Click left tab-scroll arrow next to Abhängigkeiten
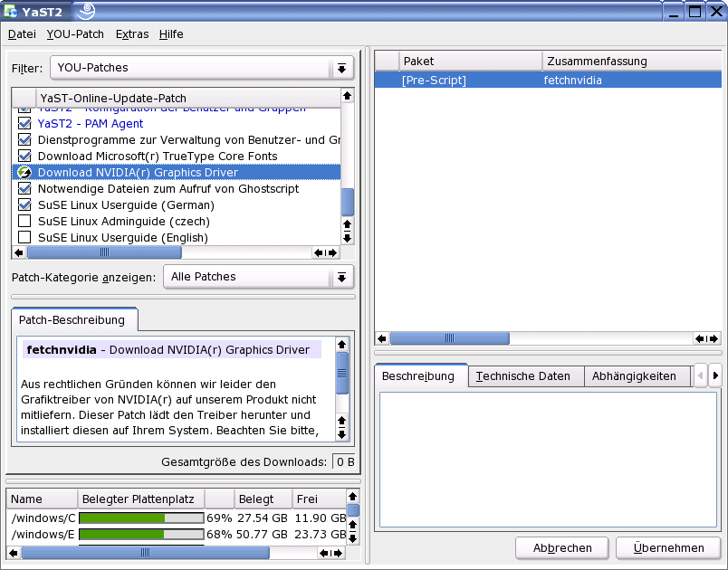This screenshot has height=570, width=728. pyautogui.click(x=701, y=375)
